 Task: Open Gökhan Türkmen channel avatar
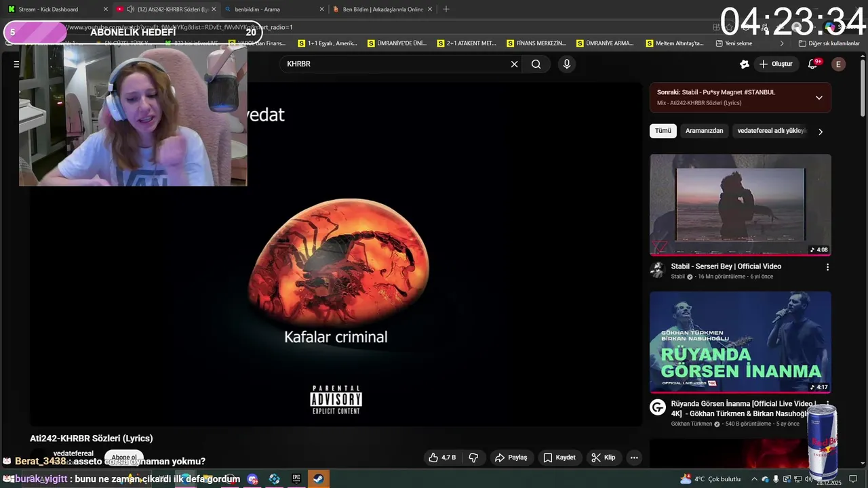click(x=657, y=407)
